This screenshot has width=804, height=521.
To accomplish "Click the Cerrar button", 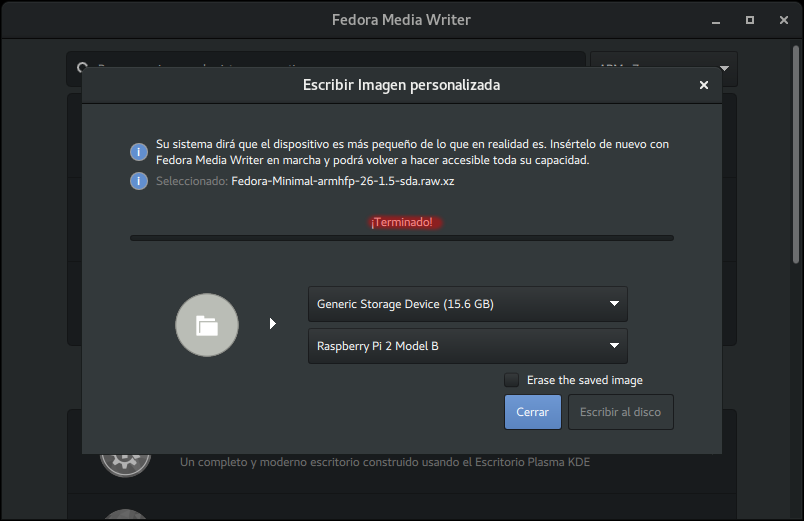I will point(533,412).
